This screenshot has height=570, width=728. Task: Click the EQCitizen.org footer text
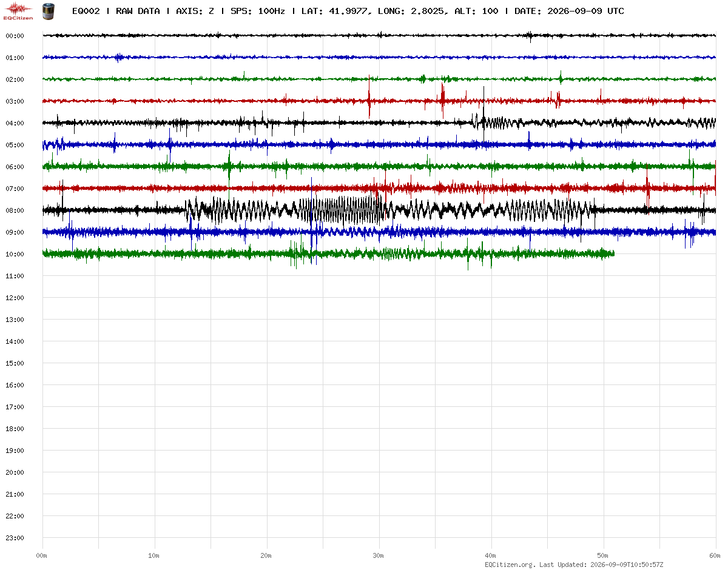tap(510, 565)
